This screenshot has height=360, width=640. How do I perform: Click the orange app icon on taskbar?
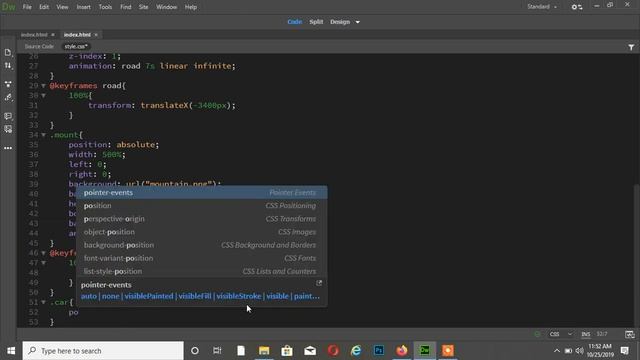point(448,351)
